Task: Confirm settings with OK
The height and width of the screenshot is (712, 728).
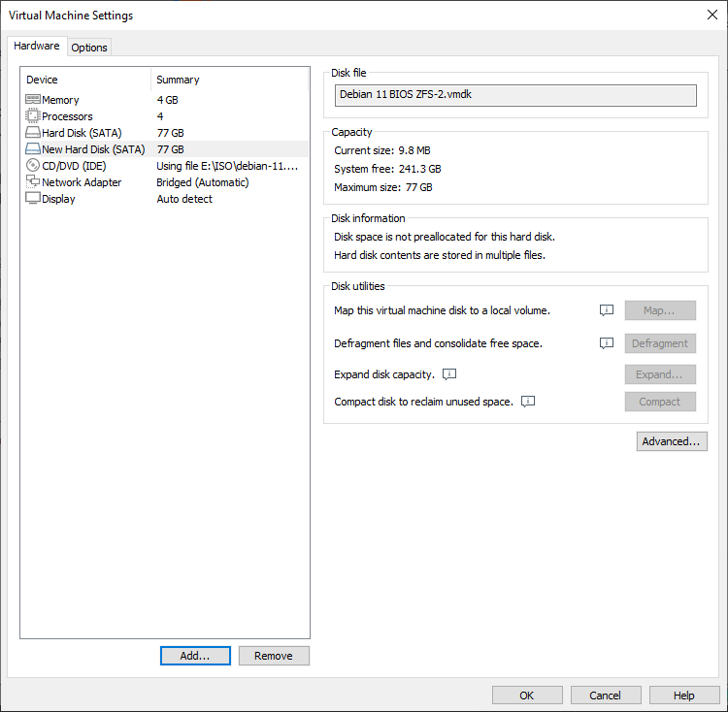Action: pyautogui.click(x=527, y=696)
